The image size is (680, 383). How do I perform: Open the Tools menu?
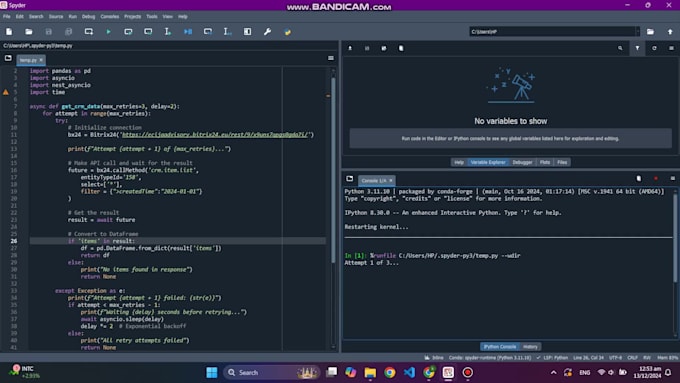coord(152,16)
